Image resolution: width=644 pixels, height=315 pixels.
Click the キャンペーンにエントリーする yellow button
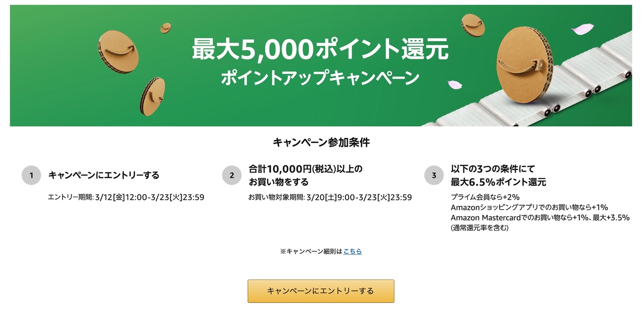coord(320,291)
